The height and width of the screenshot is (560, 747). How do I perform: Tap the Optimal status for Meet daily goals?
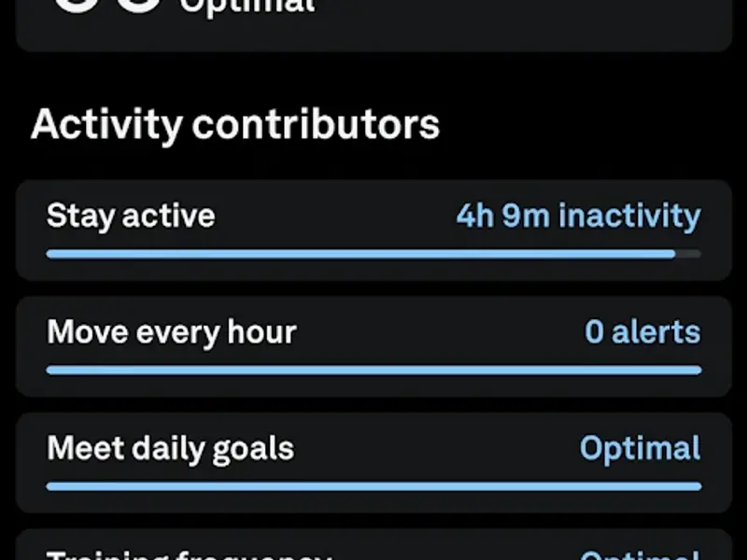640,448
